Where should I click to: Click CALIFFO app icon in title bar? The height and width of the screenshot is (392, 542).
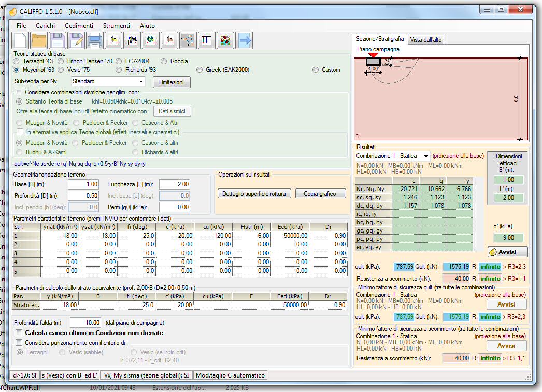[13, 12]
